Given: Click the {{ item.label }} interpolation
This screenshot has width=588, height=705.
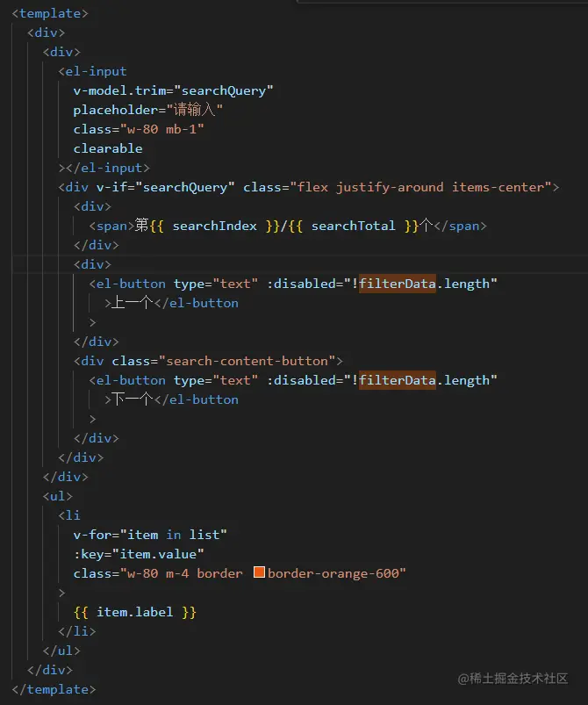Looking at the screenshot, I should [x=135, y=612].
